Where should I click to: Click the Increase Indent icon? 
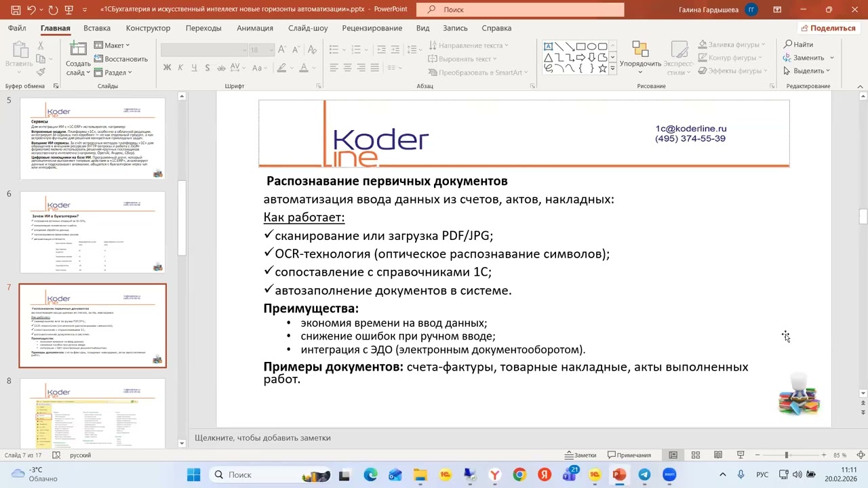pos(397,49)
